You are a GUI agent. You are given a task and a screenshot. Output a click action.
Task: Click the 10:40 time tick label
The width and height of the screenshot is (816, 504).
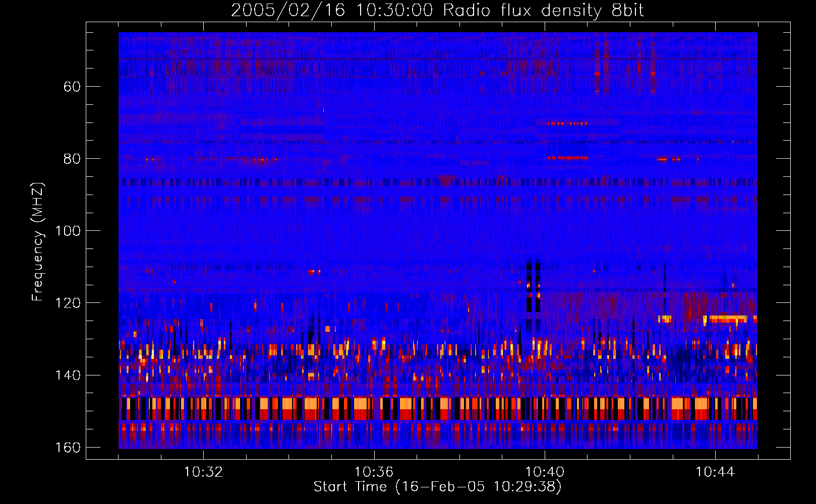545,472
